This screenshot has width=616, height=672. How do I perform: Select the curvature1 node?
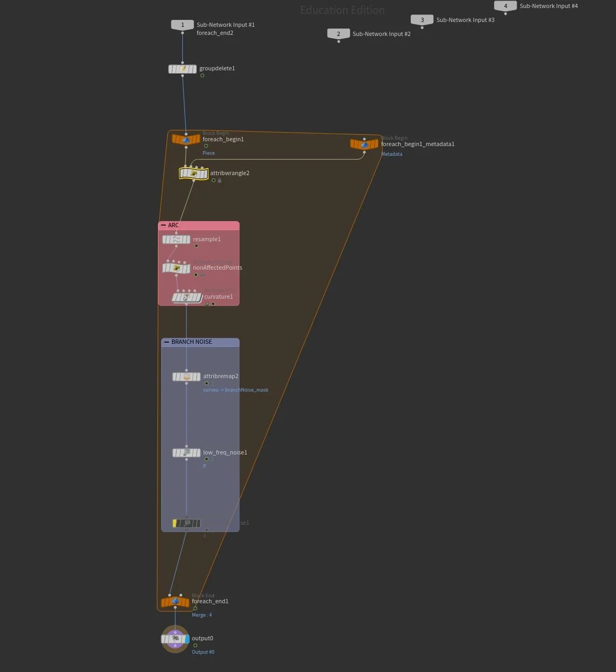(x=187, y=297)
